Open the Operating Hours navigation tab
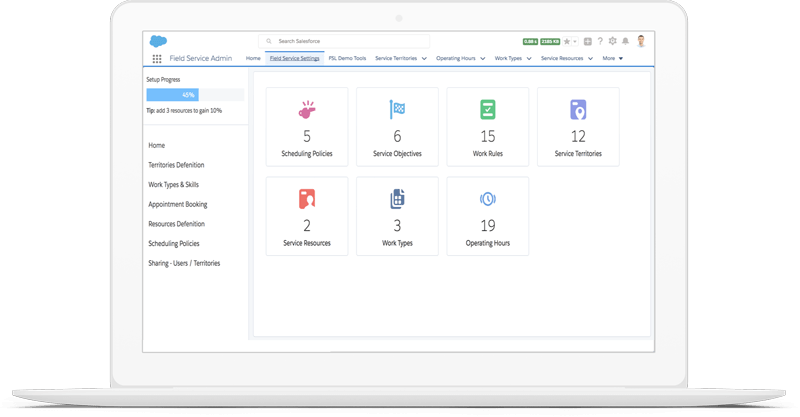Image resolution: width=800 pixels, height=417 pixels. tap(456, 59)
